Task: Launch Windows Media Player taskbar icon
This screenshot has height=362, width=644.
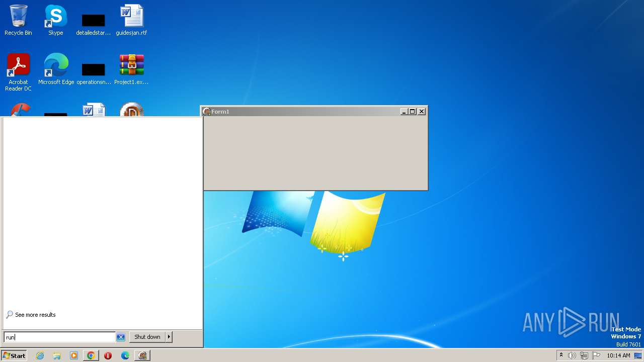Action: point(74,355)
